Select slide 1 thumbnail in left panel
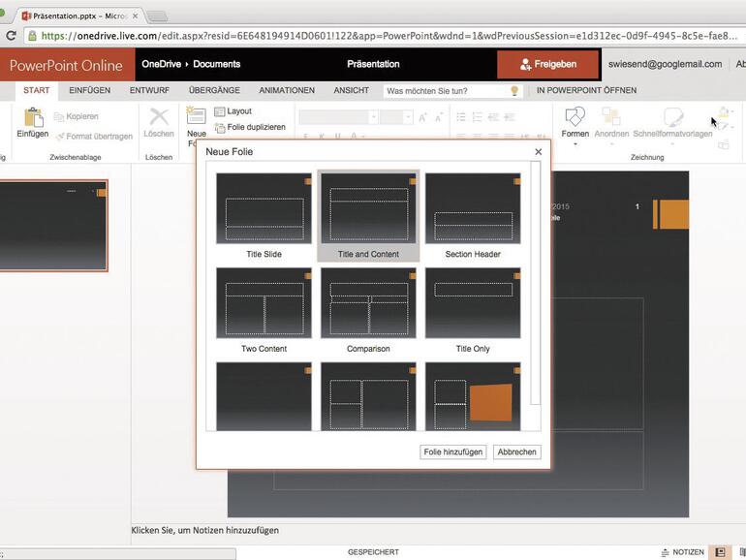The image size is (746, 560). coord(53,226)
